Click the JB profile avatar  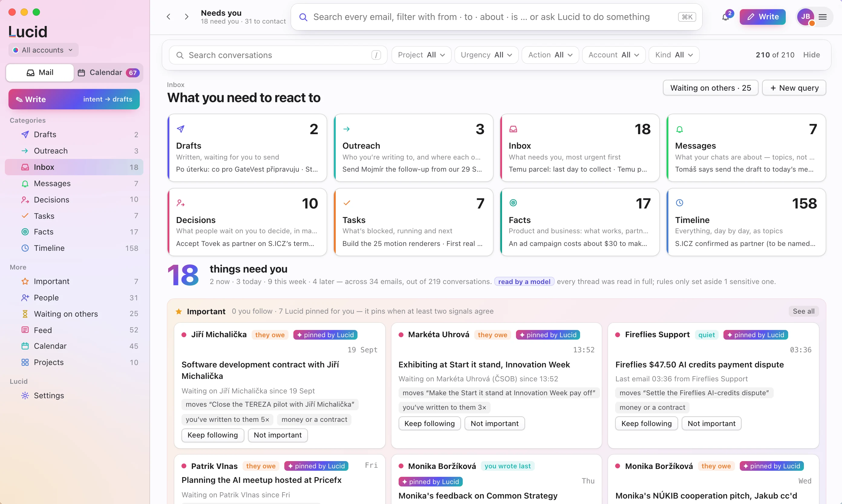click(x=805, y=17)
